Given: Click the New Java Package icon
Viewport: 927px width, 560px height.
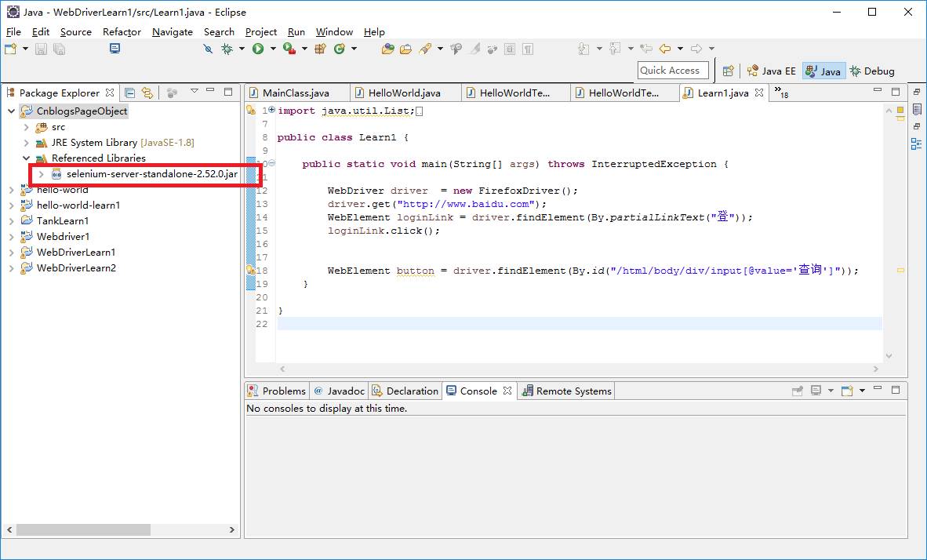Looking at the screenshot, I should point(320,49).
